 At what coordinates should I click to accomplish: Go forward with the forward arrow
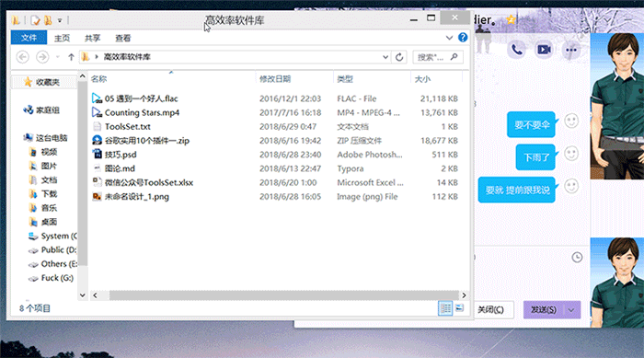click(42, 57)
